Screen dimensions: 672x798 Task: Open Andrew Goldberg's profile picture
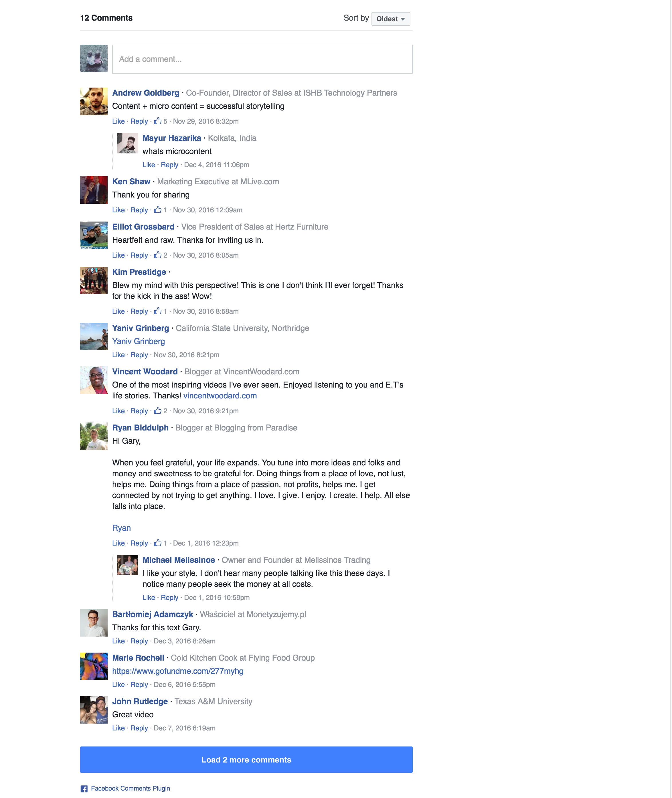94,101
